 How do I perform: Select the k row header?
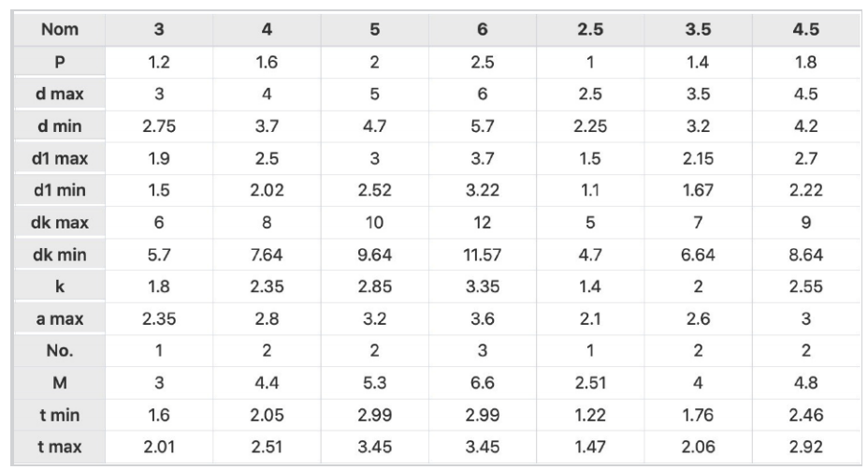tap(59, 286)
